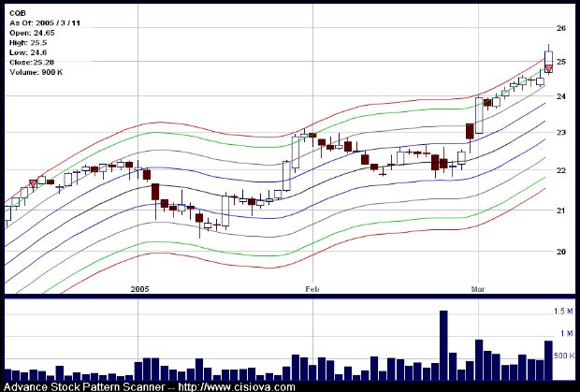580x392 pixels.
Task: Click the red triangle marker on latest candle
Action: tap(548, 68)
